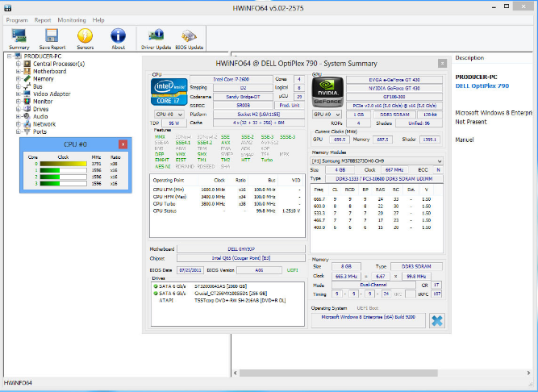Click the Core 0 clock bar
The height and width of the screenshot is (392, 538).
pos(63,164)
